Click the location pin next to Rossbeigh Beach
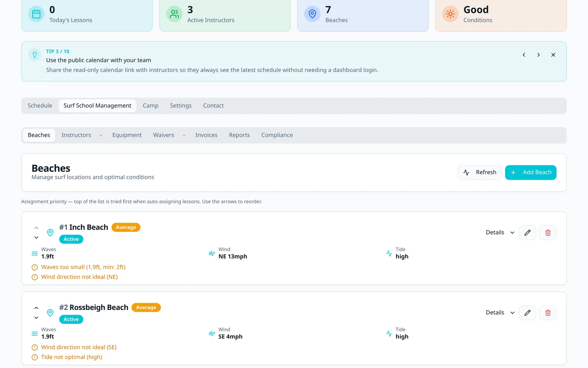The height and width of the screenshot is (368, 588). point(50,313)
